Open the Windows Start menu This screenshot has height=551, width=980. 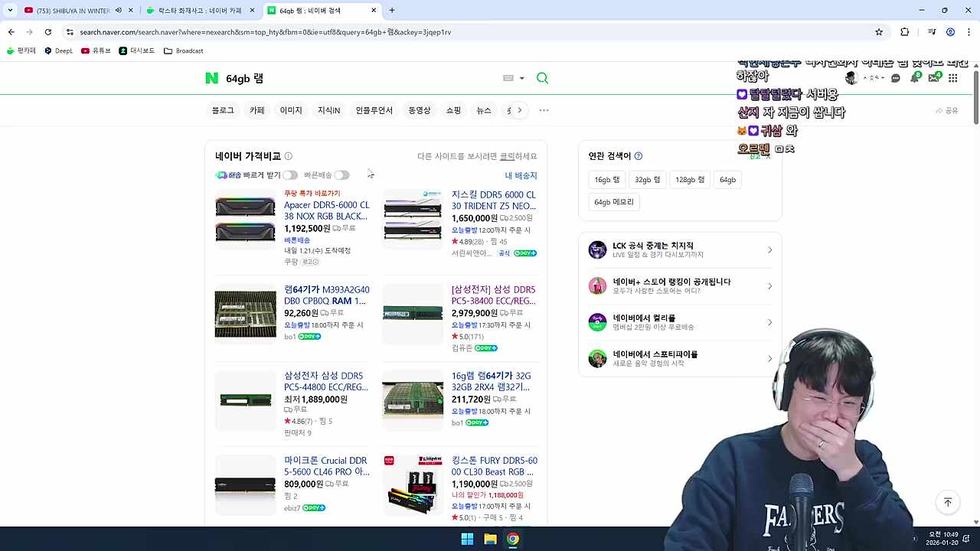(467, 539)
